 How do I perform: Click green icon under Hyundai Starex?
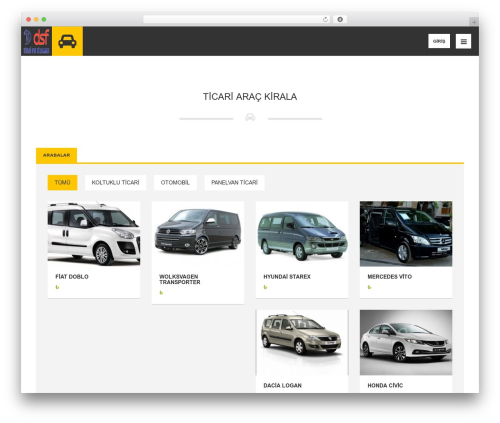click(265, 287)
